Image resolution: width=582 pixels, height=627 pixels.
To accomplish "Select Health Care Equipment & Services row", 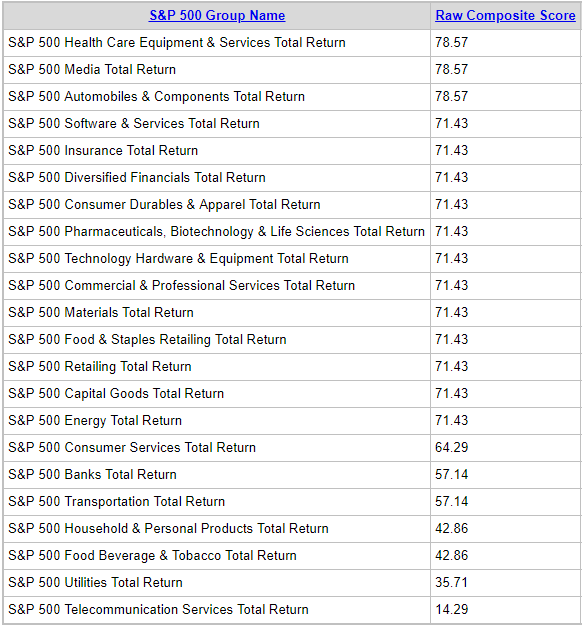I will 292,43.
